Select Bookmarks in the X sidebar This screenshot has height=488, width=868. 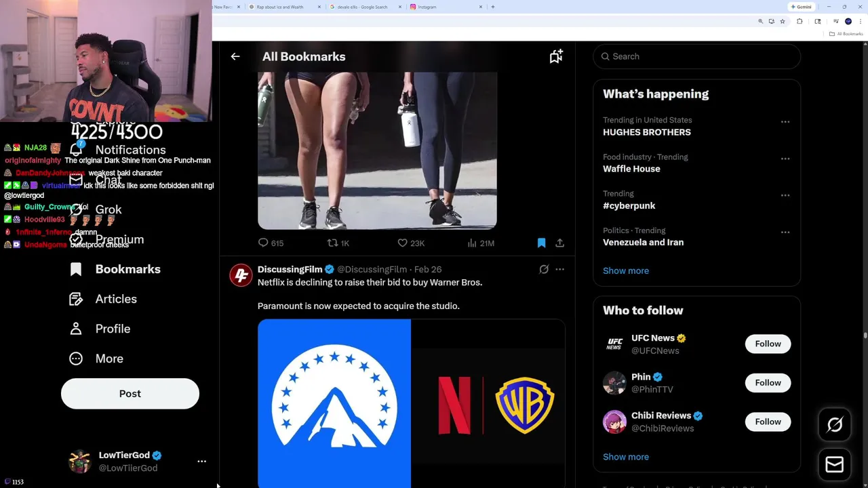pyautogui.click(x=115, y=269)
